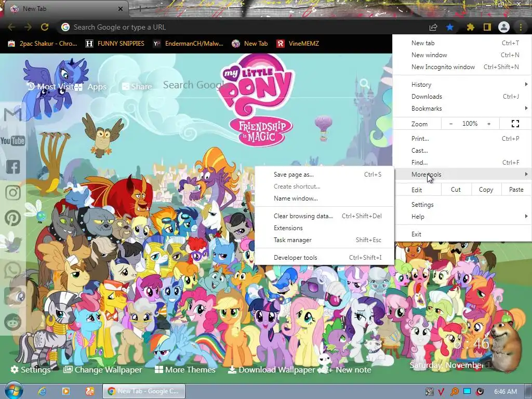The height and width of the screenshot is (399, 532).
Task: Open 2pac Shakur bookmark
Action: (43, 44)
